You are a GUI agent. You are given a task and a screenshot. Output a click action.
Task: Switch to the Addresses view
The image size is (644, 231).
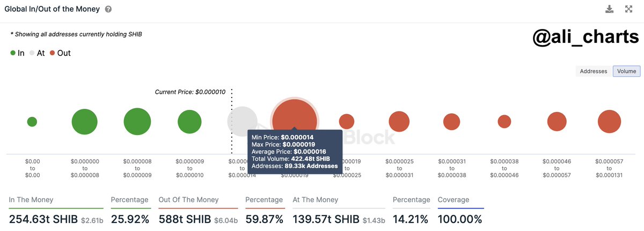594,71
